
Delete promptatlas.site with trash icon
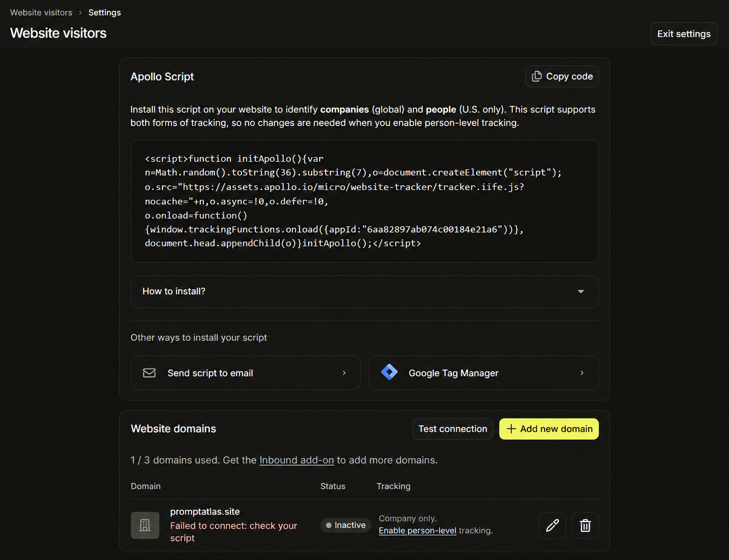(585, 525)
